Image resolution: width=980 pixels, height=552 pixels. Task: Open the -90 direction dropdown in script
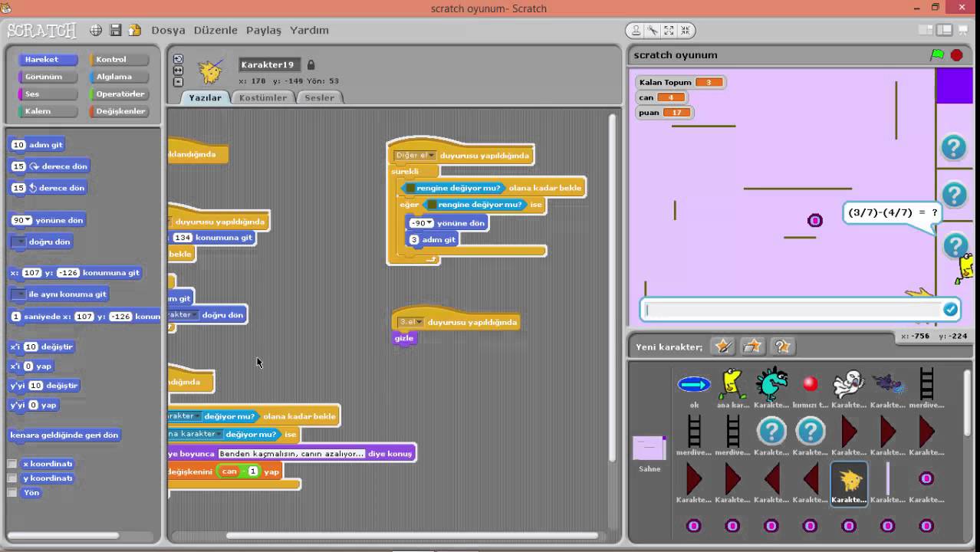coord(429,223)
